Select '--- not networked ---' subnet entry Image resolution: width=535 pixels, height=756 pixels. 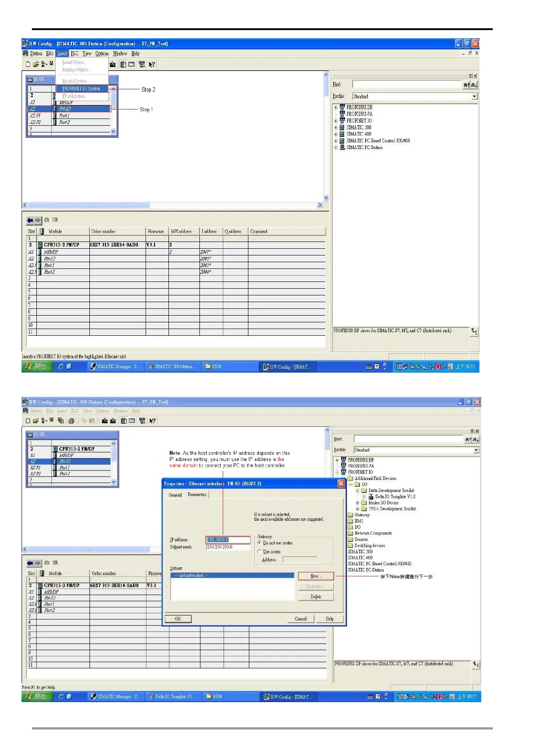[232, 576]
